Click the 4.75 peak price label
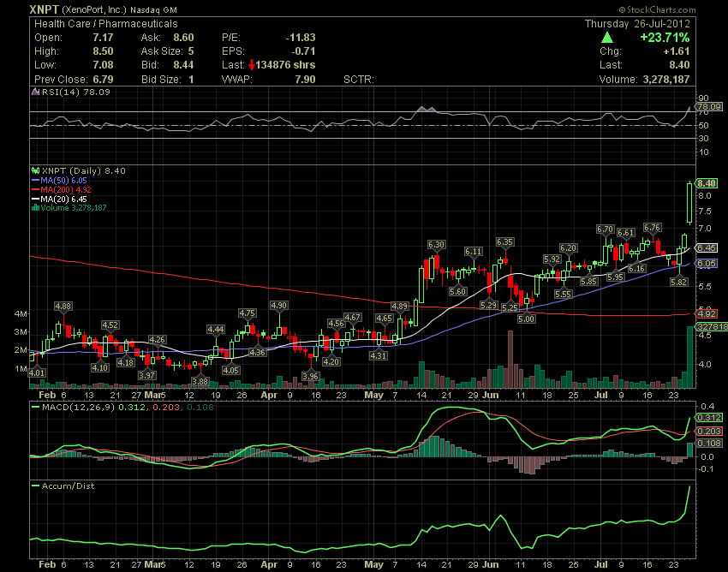This screenshot has height=572, width=728. tap(247, 313)
